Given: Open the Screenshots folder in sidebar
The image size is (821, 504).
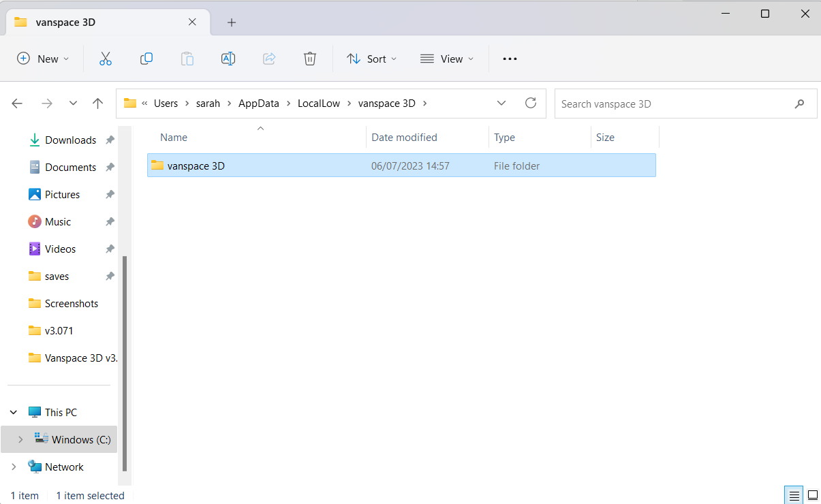Looking at the screenshot, I should (72, 304).
